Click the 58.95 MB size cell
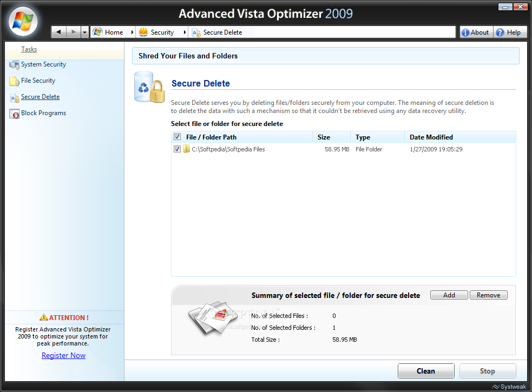 tap(337, 149)
